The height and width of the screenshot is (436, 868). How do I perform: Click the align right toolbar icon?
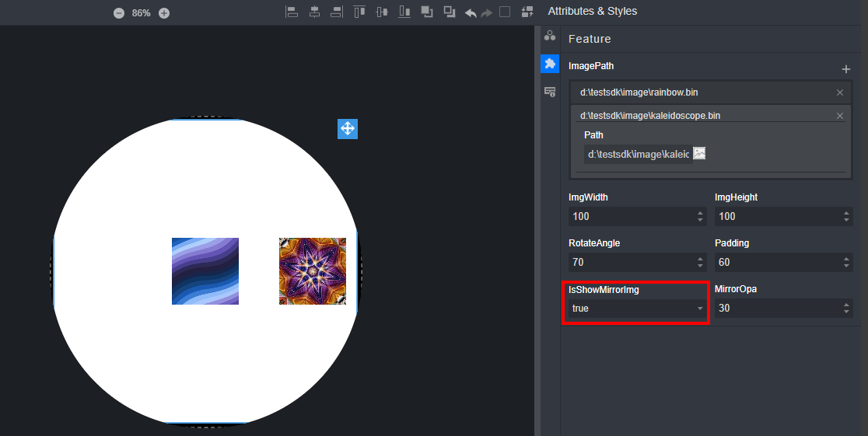click(337, 12)
